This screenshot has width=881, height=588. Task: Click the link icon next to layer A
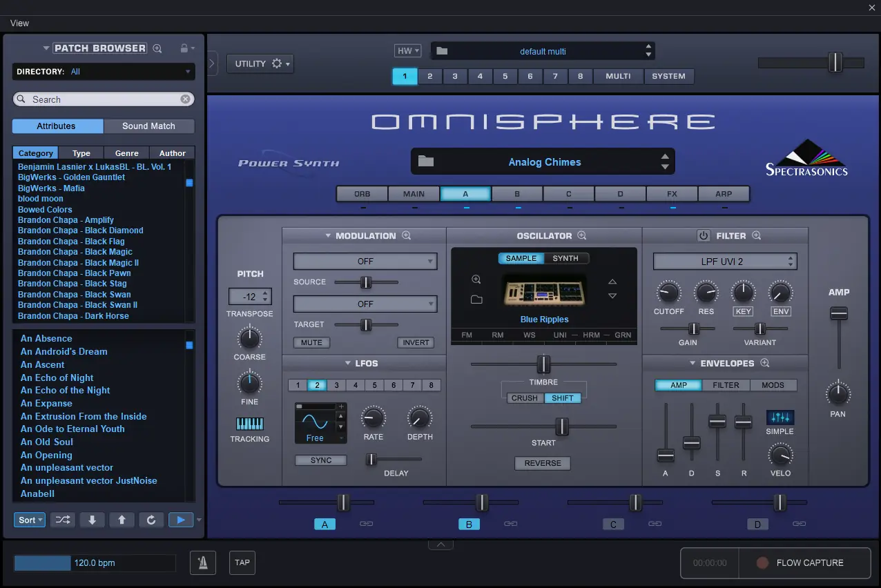point(367,524)
